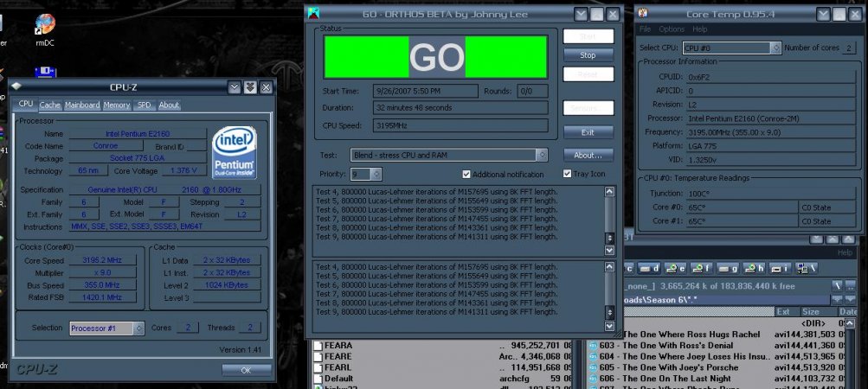Switch to the Memory tab in CPU-Z
Image resolution: width=868 pixels, height=389 pixels.
[117, 105]
